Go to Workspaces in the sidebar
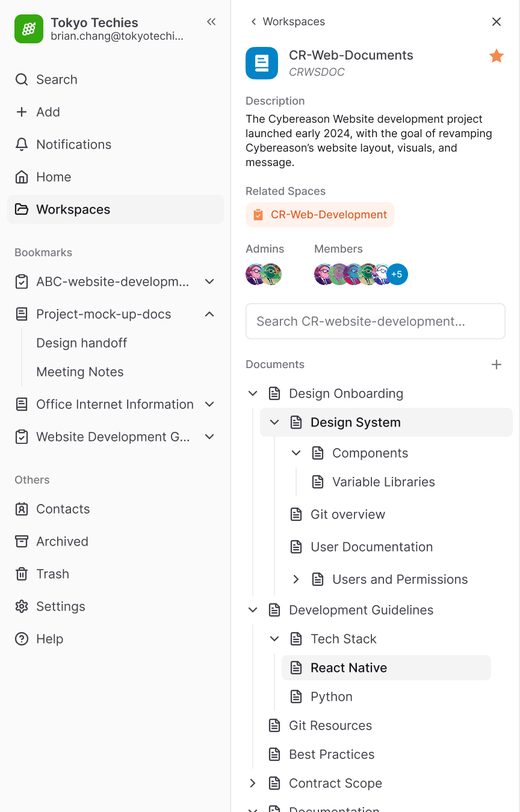 (x=73, y=209)
